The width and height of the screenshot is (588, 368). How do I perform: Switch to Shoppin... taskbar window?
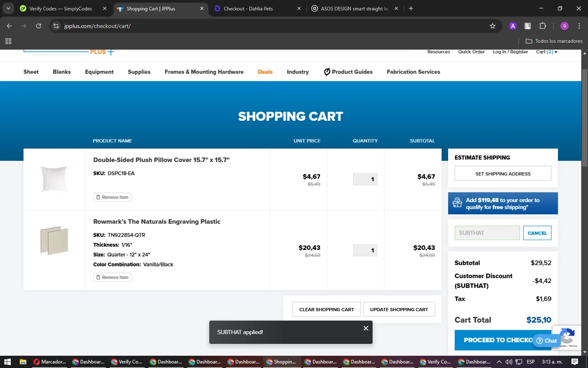(281, 362)
